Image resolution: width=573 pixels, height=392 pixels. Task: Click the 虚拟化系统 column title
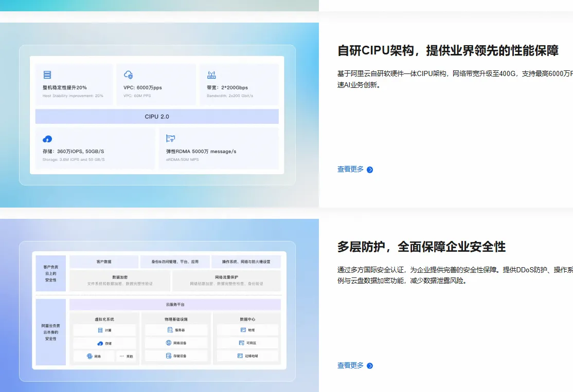pyautogui.click(x=104, y=320)
